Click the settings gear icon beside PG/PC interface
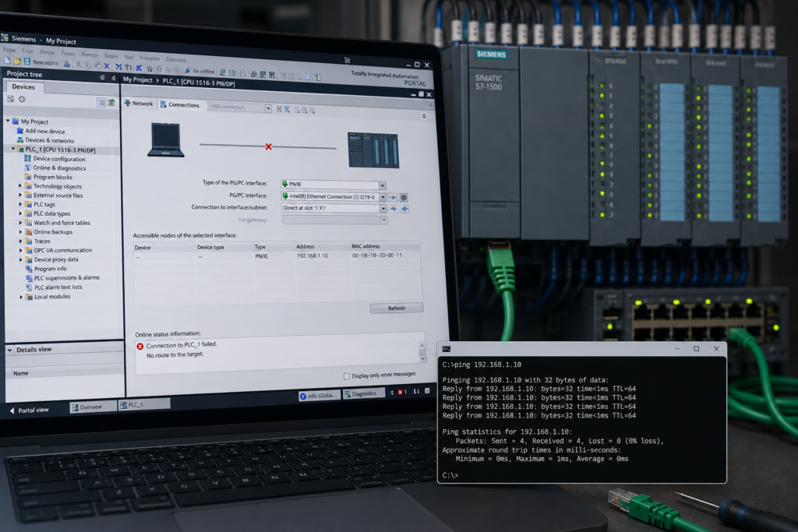The width and height of the screenshot is (798, 532). point(404,197)
